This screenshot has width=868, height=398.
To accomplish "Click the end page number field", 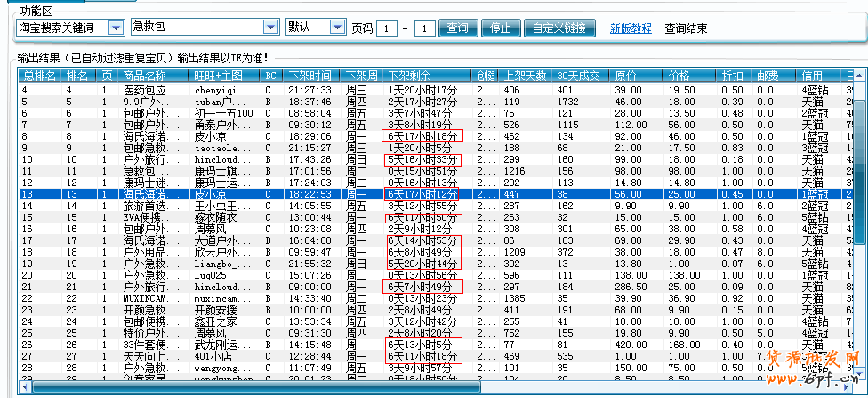I will click(x=426, y=28).
